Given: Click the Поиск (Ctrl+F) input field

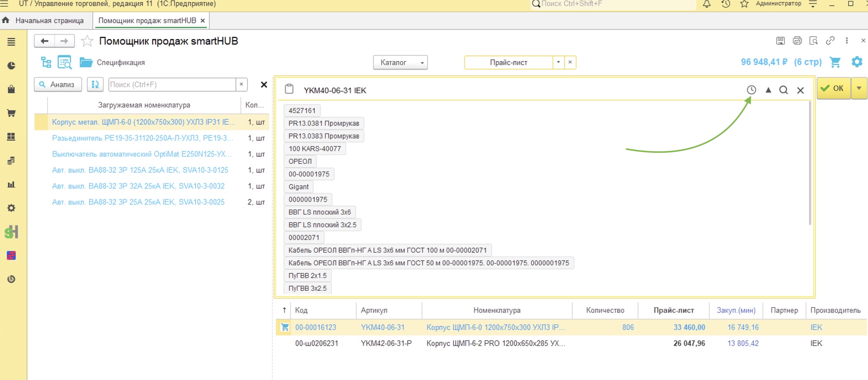Looking at the screenshot, I should pyautogui.click(x=172, y=84).
